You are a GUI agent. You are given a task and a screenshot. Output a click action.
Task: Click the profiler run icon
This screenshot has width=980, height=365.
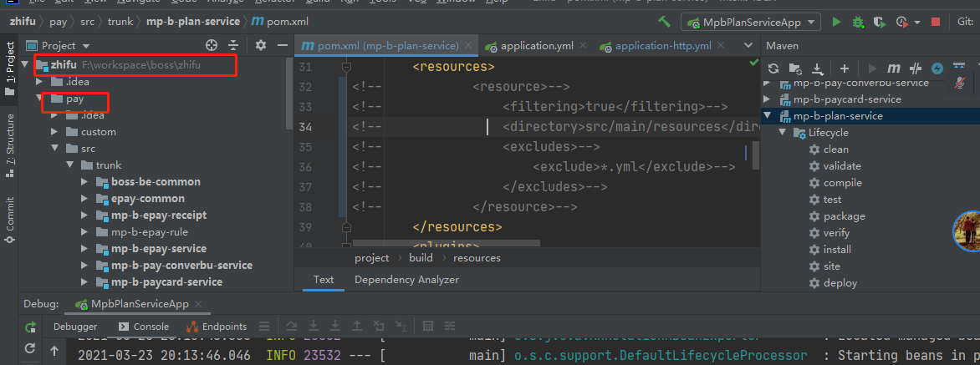tap(901, 22)
